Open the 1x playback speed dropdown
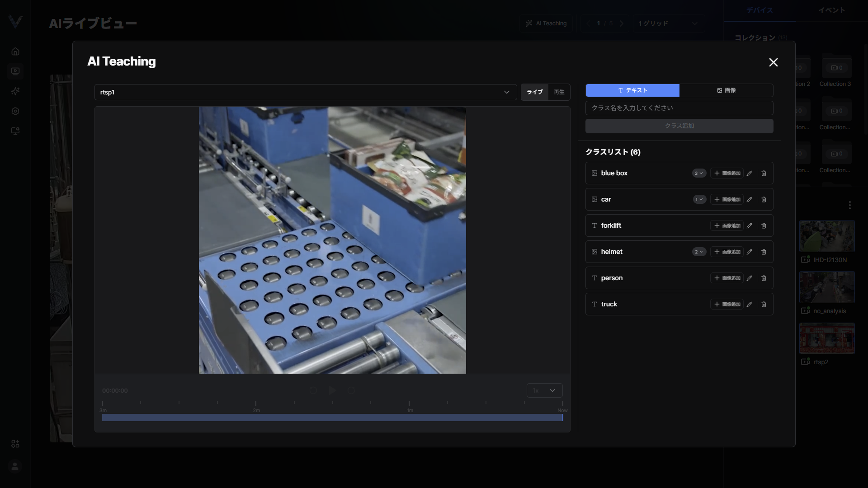The height and width of the screenshot is (488, 868). [x=544, y=390]
